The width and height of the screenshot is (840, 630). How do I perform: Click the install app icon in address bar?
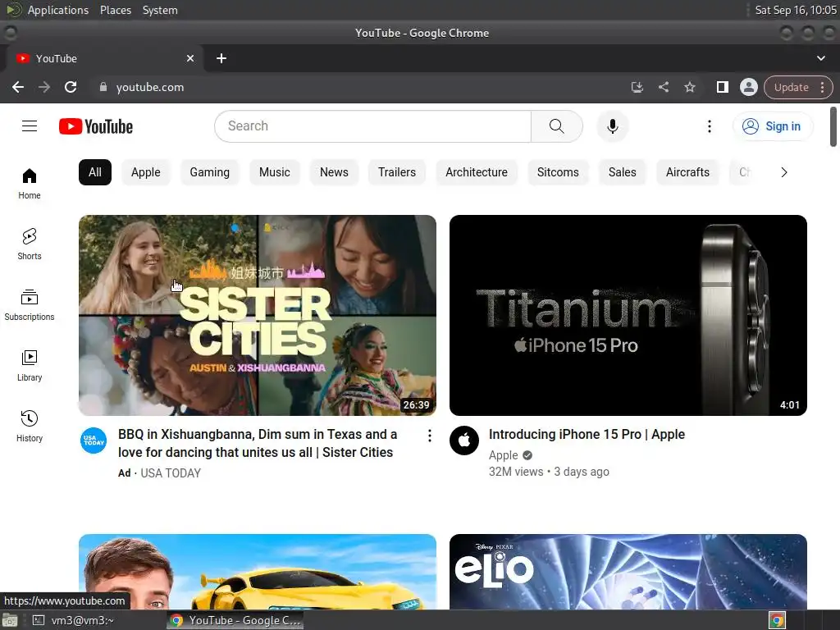pos(637,87)
